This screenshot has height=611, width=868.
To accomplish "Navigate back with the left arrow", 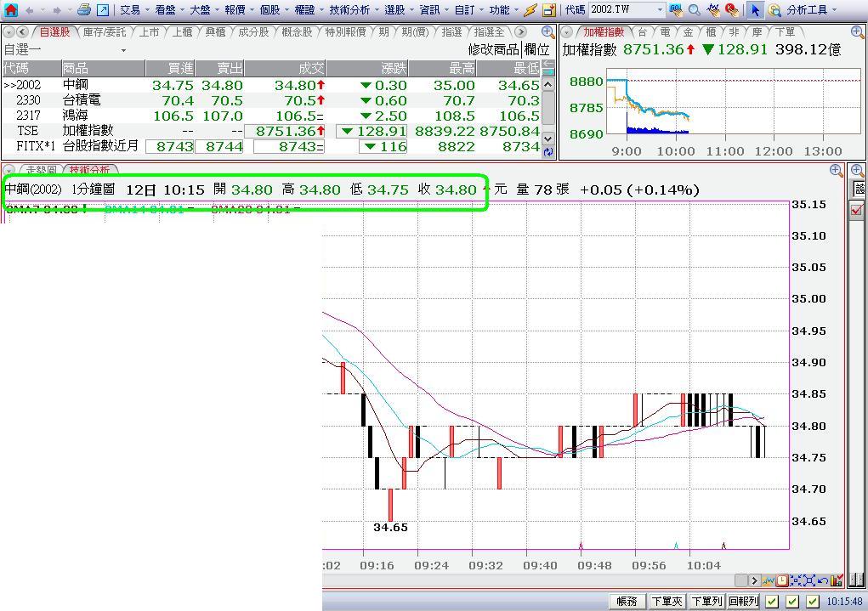I will (x=30, y=10).
